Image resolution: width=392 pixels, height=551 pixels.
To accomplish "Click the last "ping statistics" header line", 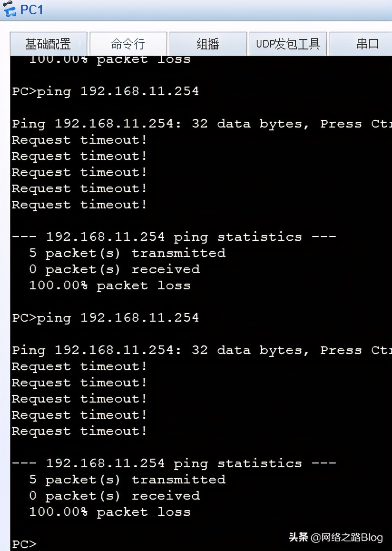I will click(174, 463).
